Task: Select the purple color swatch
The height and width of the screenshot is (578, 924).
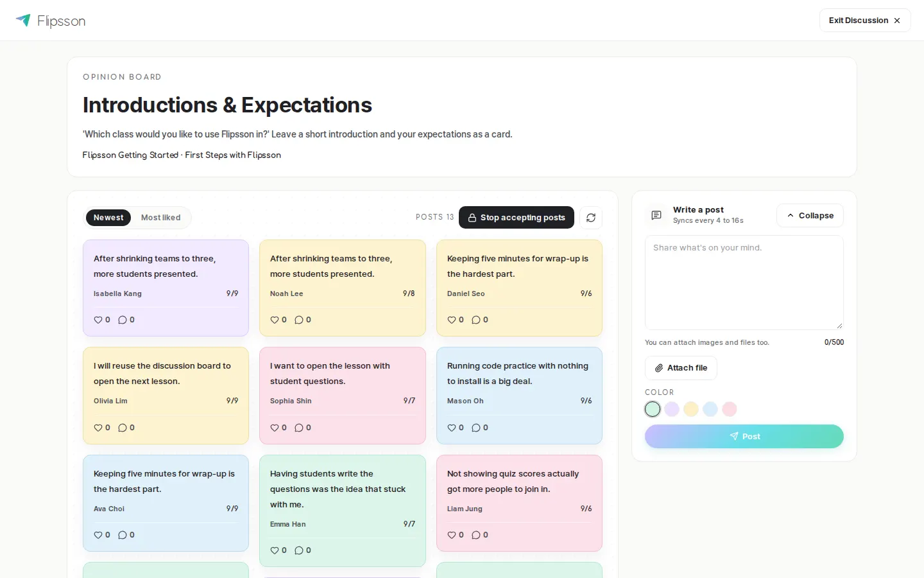Action: (672, 409)
